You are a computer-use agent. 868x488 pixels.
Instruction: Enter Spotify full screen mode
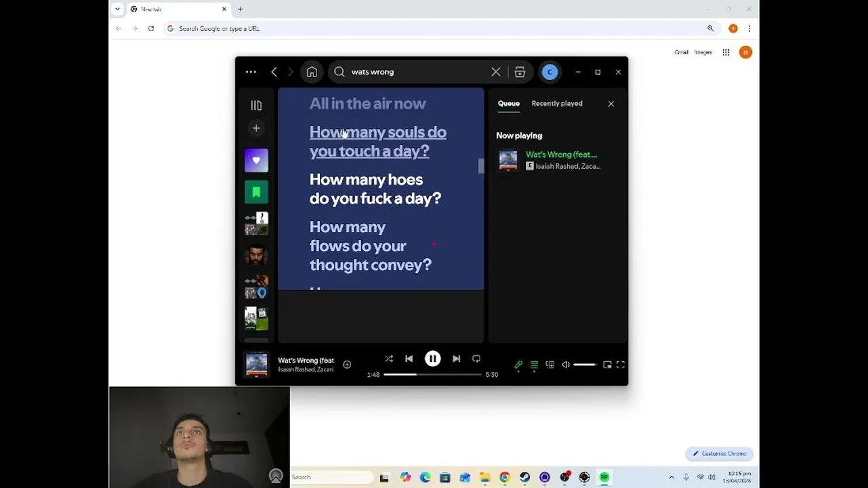tap(621, 365)
